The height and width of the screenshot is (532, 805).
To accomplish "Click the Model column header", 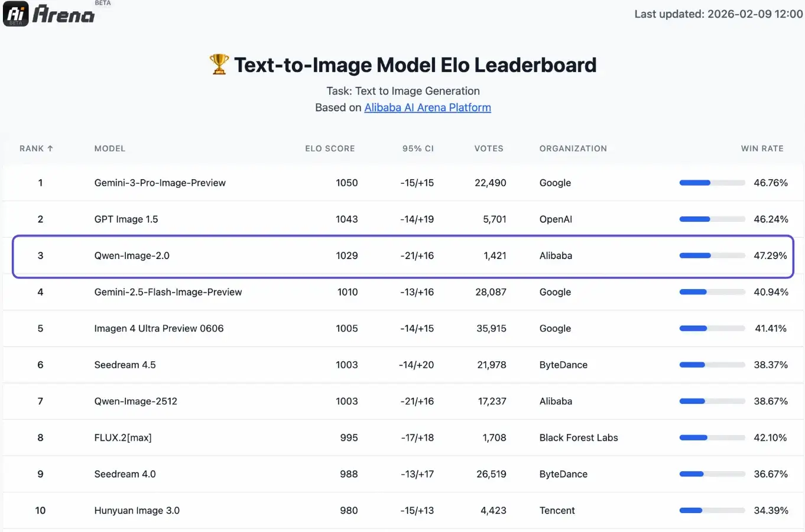I will click(x=110, y=148).
